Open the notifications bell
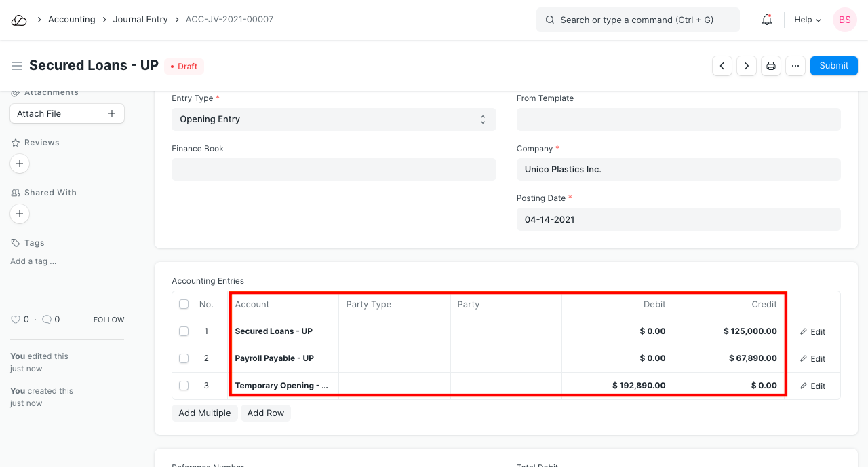This screenshot has width=868, height=467. [767, 20]
